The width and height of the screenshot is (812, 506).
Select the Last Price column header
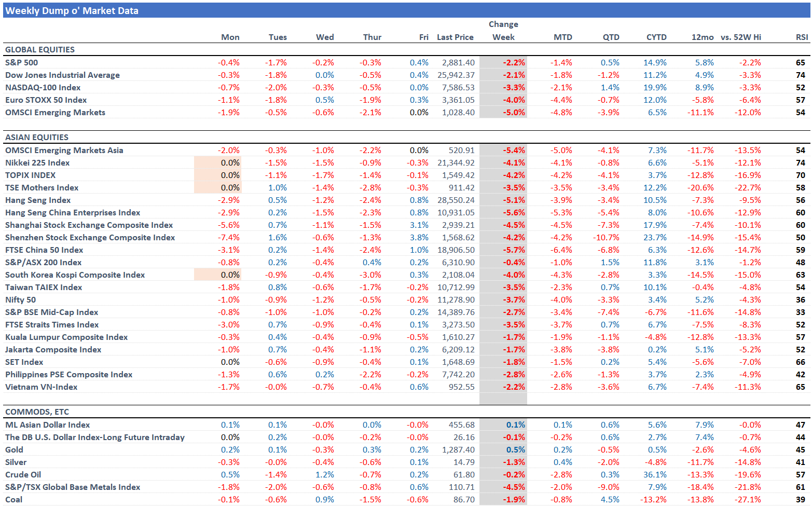455,37
